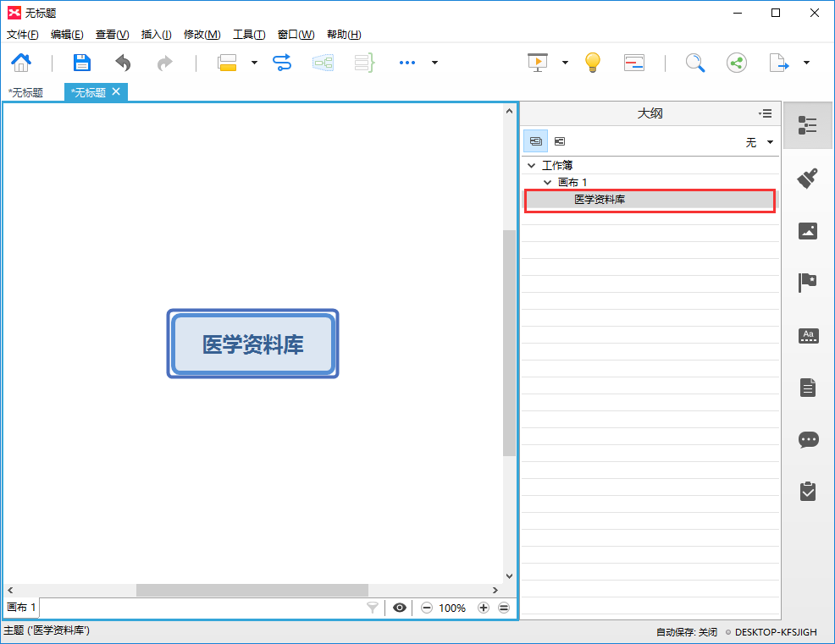Screen dimensions: 835x644
Task: Click the actual size equals icon
Action: [504, 608]
